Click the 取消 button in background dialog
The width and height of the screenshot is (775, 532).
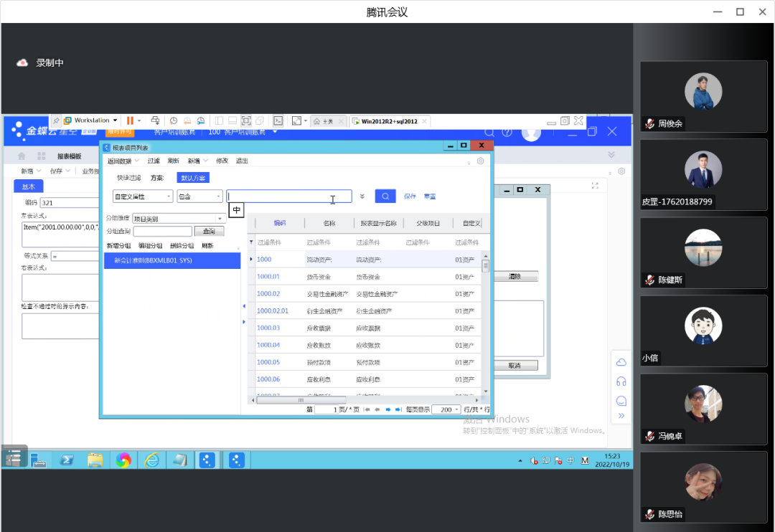click(x=515, y=366)
